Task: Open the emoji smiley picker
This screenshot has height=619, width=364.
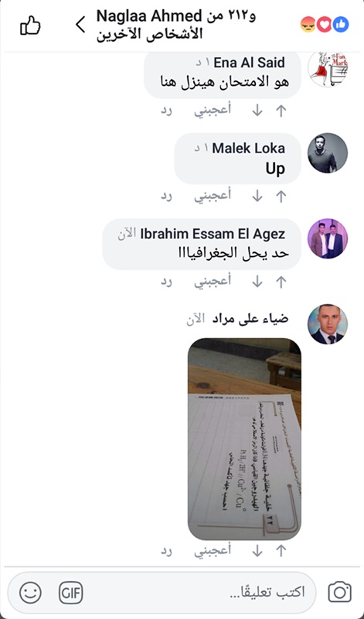Action: 30,593
